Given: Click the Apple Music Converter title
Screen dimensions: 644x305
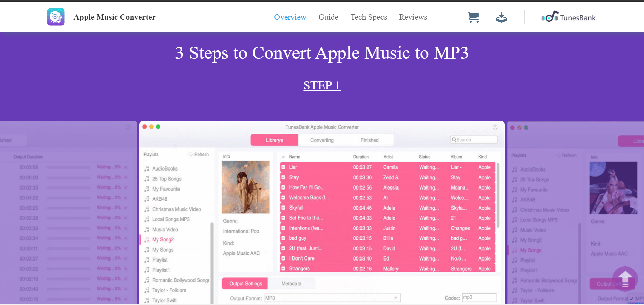Looking at the screenshot, I should point(115,17).
